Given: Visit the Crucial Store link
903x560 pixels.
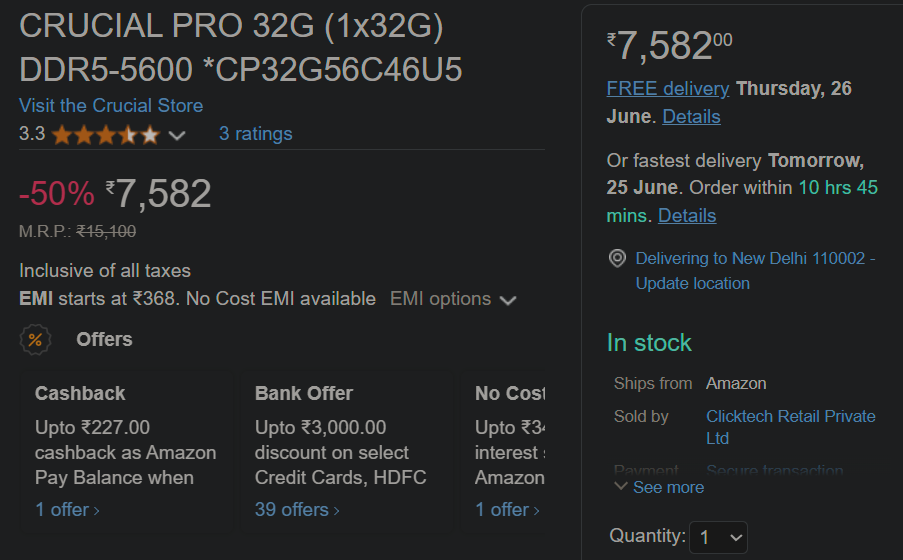Looking at the screenshot, I should coord(111,105).
